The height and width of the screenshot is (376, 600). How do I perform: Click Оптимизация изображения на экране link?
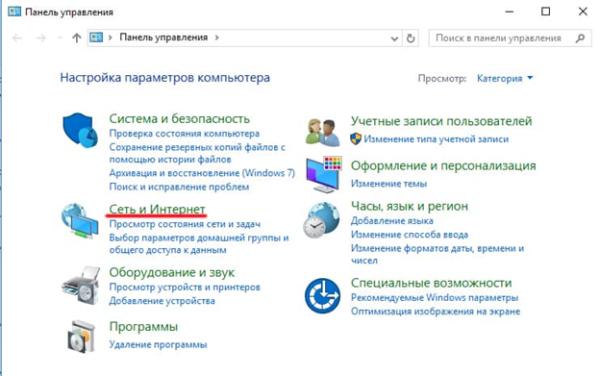[435, 311]
